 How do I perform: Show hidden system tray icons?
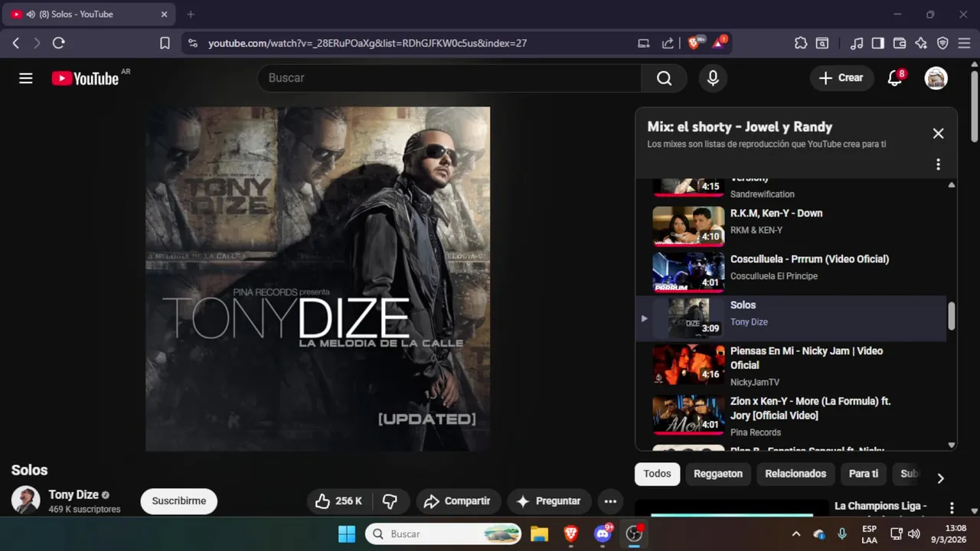tap(796, 534)
